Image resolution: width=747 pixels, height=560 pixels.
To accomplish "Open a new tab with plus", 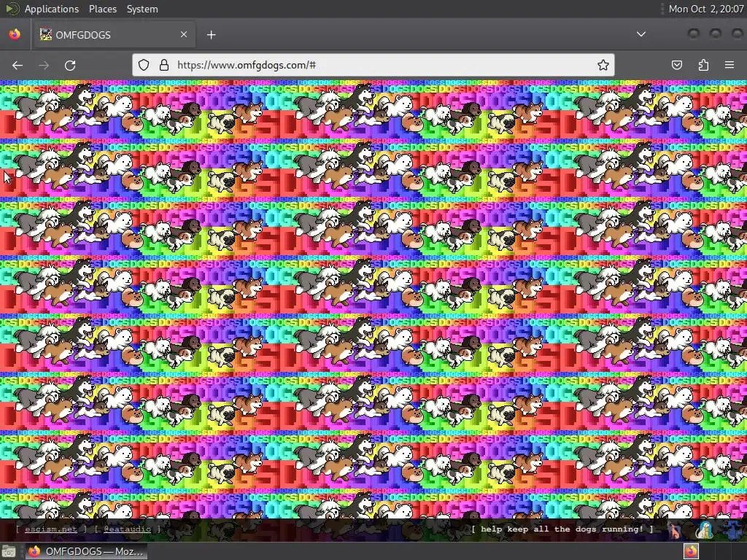I will pos(211,35).
